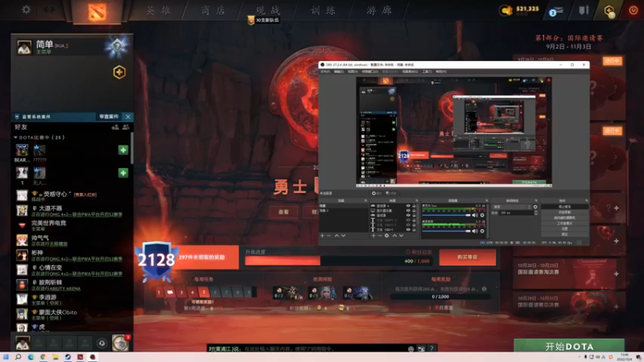The image size is (644, 362).
Task: Select friend 李逍游
Action: pyautogui.click(x=72, y=299)
